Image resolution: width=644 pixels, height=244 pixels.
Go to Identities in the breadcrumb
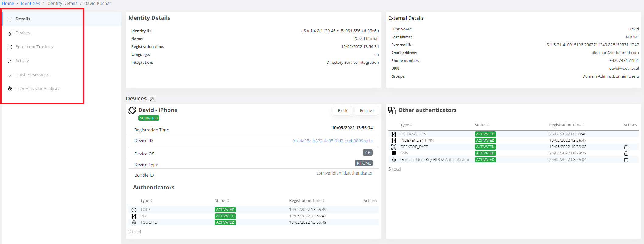tap(30, 3)
